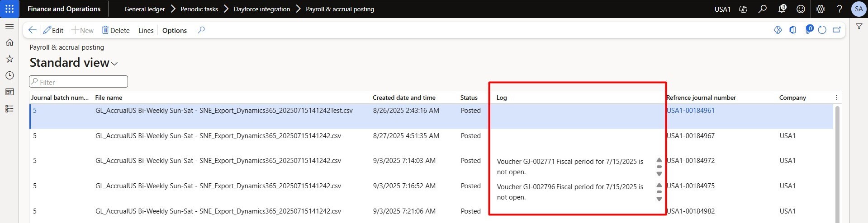Image resolution: width=868 pixels, height=223 pixels.
Task: Click the Power Apps diamond icon
Action: (778, 30)
